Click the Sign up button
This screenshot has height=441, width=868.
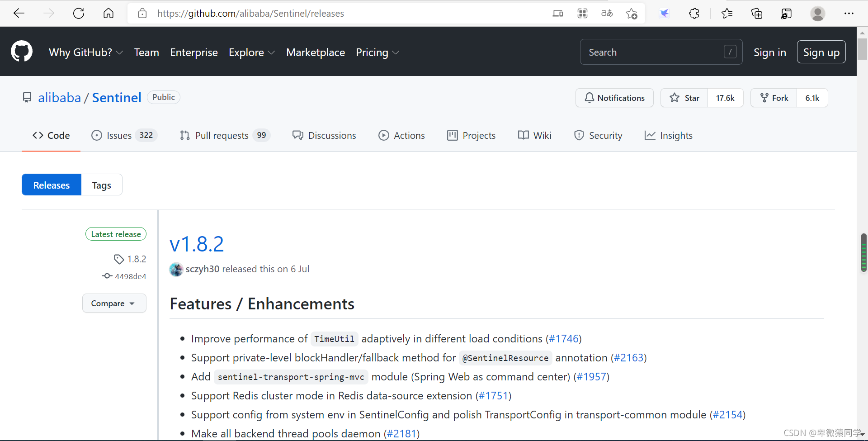point(821,52)
